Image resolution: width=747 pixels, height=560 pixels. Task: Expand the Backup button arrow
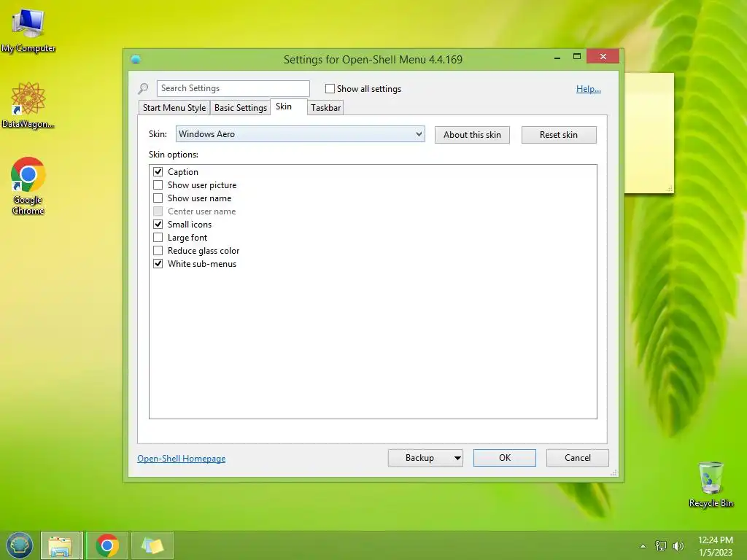tap(457, 458)
